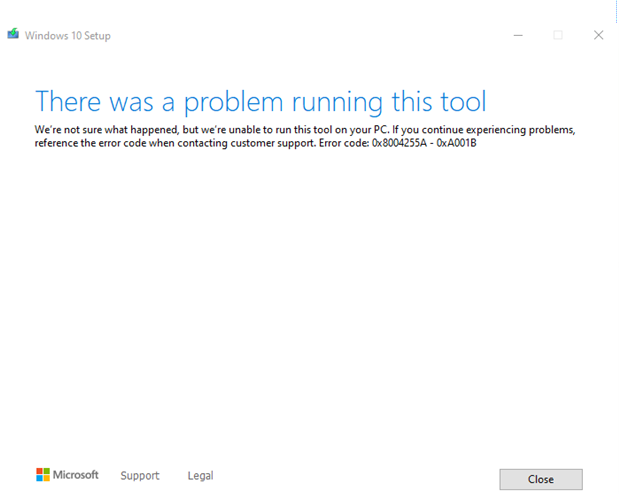Click "We're not sure what happened" text
The width and height of the screenshot is (620, 494).
click(106, 130)
